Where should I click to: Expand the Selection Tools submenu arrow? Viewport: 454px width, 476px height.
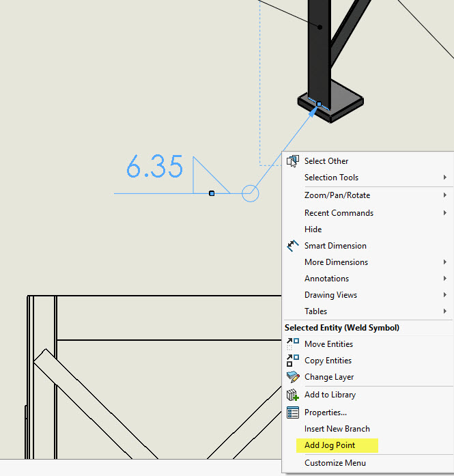445,178
